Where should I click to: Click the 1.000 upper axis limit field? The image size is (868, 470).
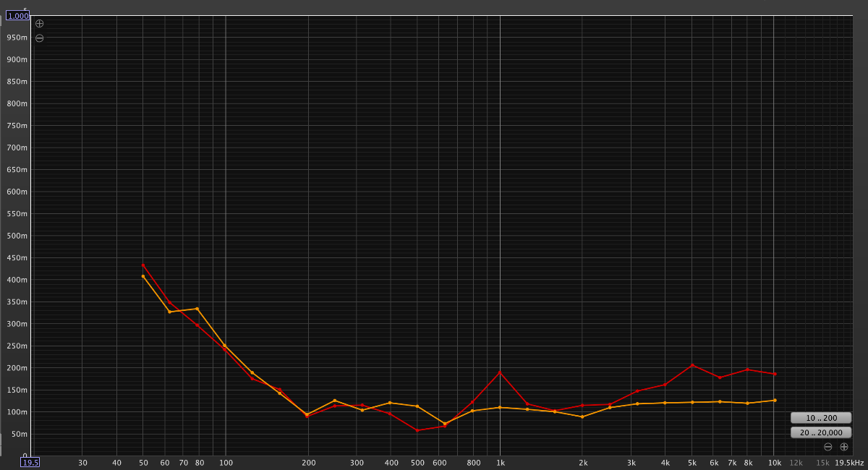tap(18, 15)
